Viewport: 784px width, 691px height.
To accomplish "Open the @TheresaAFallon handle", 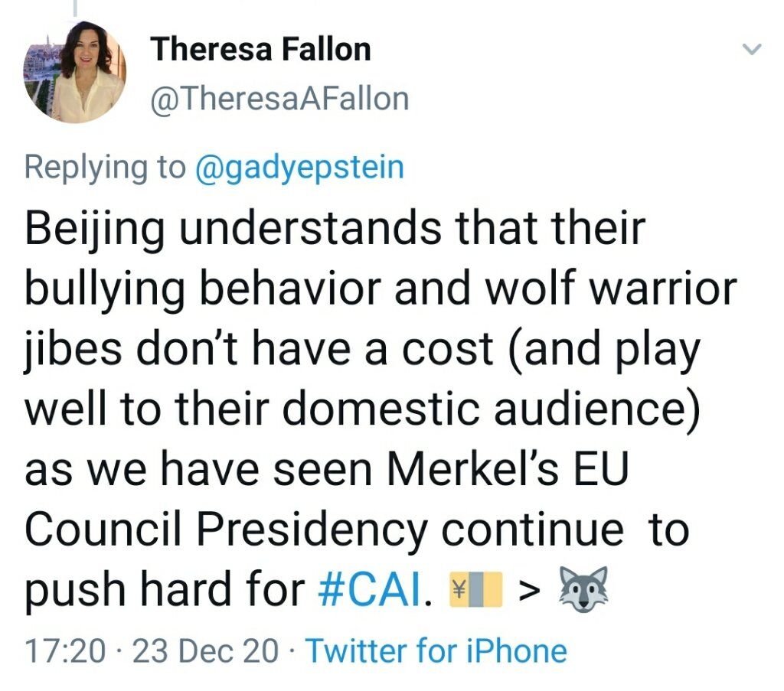I will (x=279, y=99).
